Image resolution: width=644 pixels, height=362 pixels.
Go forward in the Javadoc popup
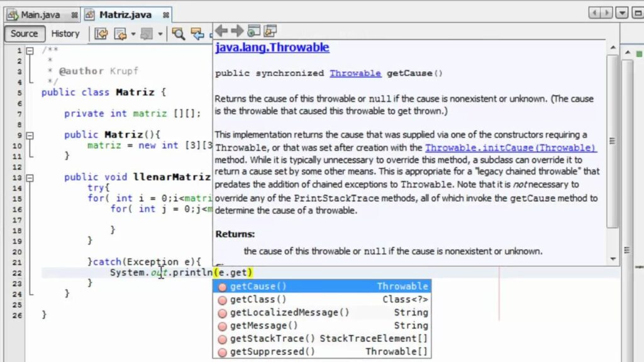point(237,31)
